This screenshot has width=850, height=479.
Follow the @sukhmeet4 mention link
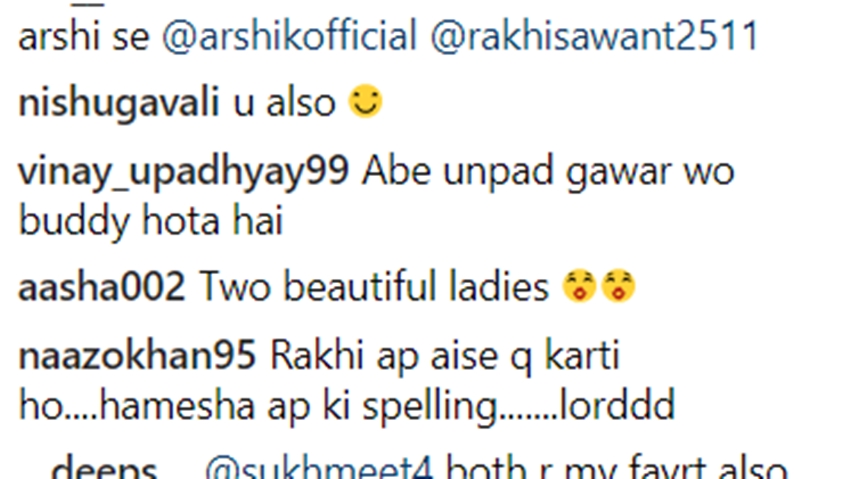[319, 469]
